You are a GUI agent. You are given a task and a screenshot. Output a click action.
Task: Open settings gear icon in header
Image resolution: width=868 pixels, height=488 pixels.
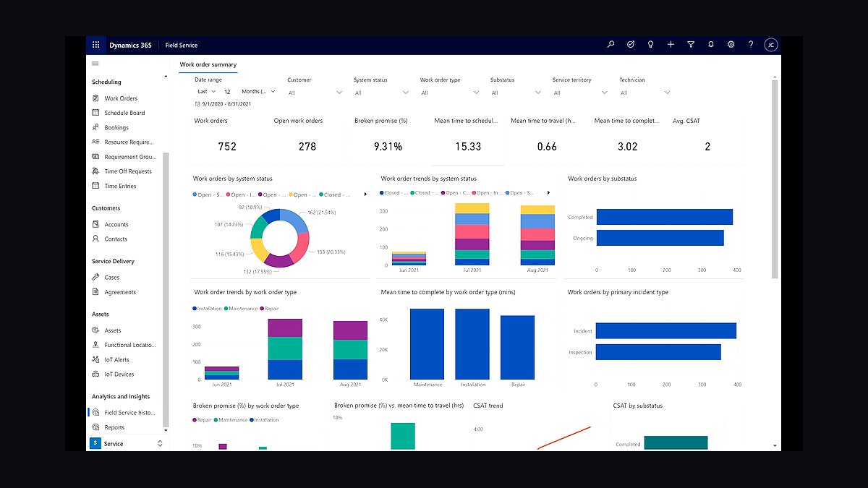pyautogui.click(x=731, y=45)
